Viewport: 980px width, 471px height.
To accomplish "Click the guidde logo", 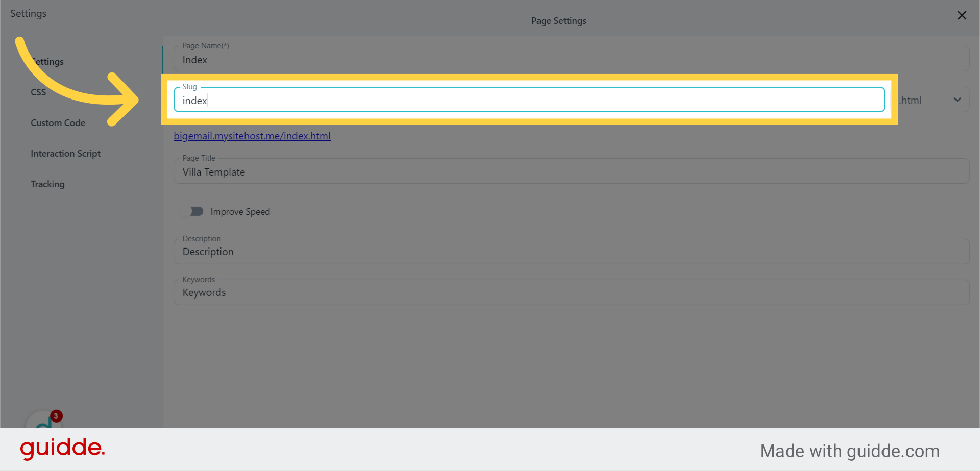I will 62,449.
